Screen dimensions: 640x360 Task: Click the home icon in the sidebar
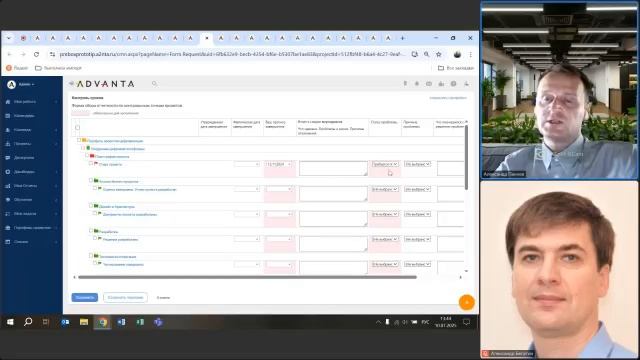8,102
